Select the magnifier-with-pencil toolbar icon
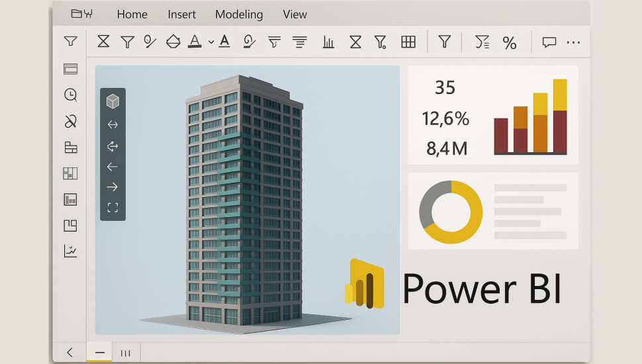Image resolution: width=642 pixels, height=364 pixels. coord(150,41)
